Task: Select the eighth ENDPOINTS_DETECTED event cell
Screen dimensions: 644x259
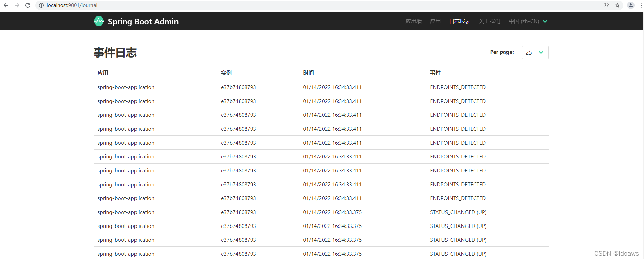Action: [x=458, y=185]
